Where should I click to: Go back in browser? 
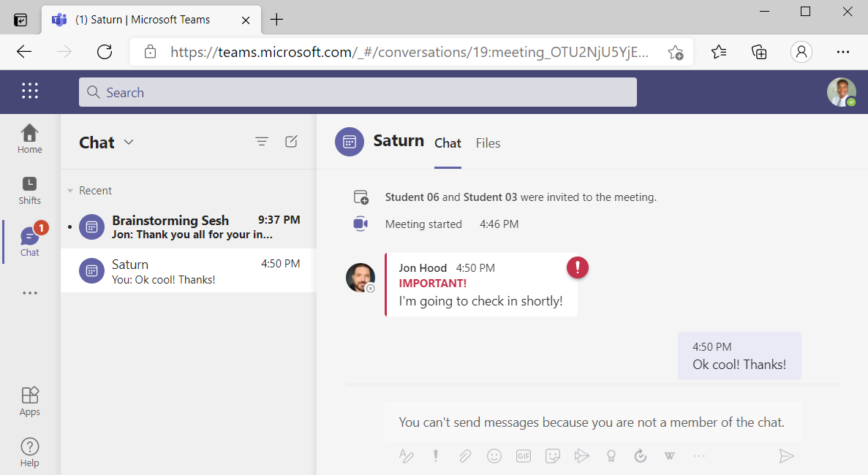[x=24, y=52]
